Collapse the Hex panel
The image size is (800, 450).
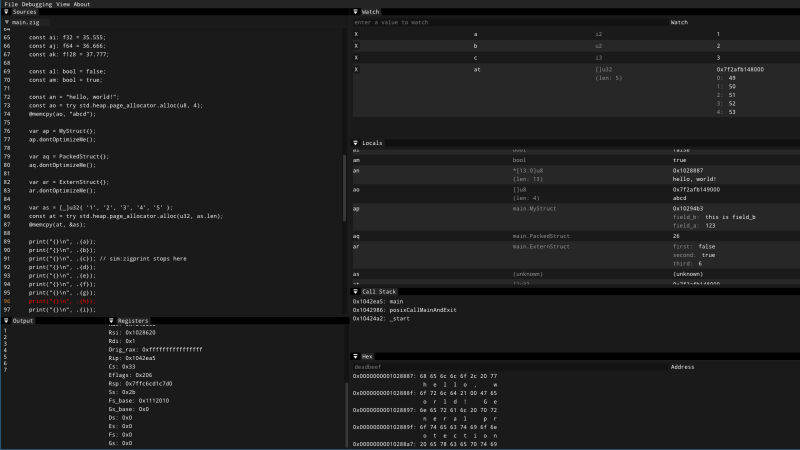pyautogui.click(x=356, y=356)
